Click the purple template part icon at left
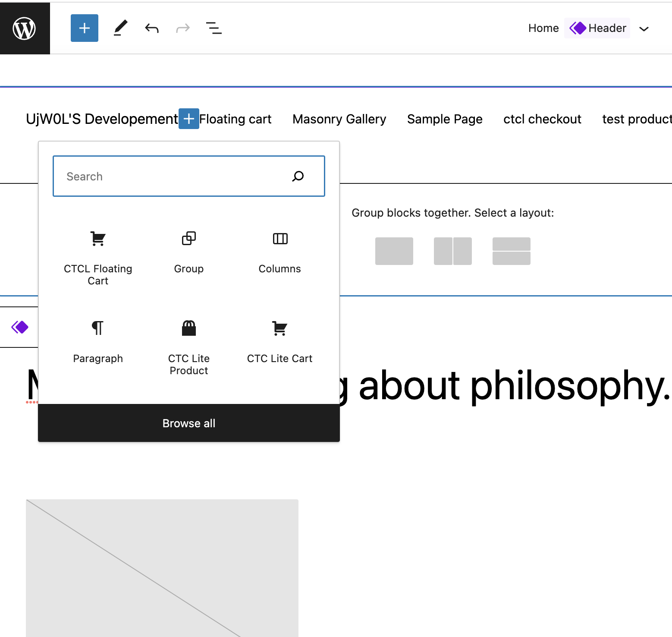672x637 pixels. click(x=20, y=327)
